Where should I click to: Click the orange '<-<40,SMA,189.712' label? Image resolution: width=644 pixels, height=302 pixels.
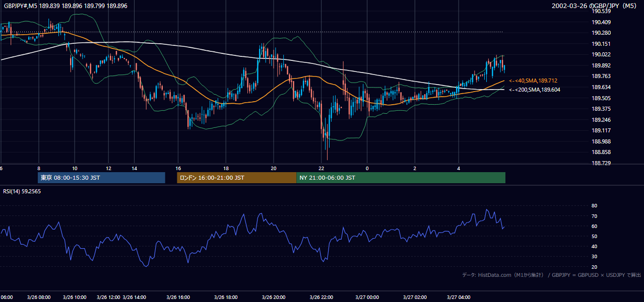click(x=533, y=81)
